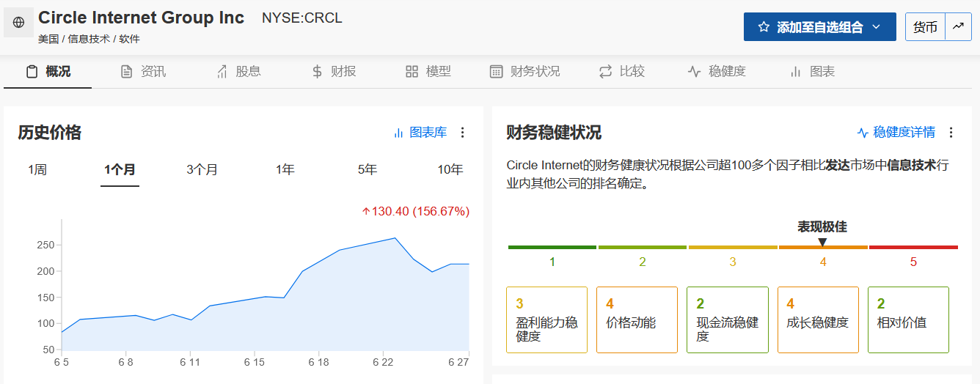Open the 稳健度 tab
This screenshot has height=384, width=980.
pyautogui.click(x=717, y=71)
